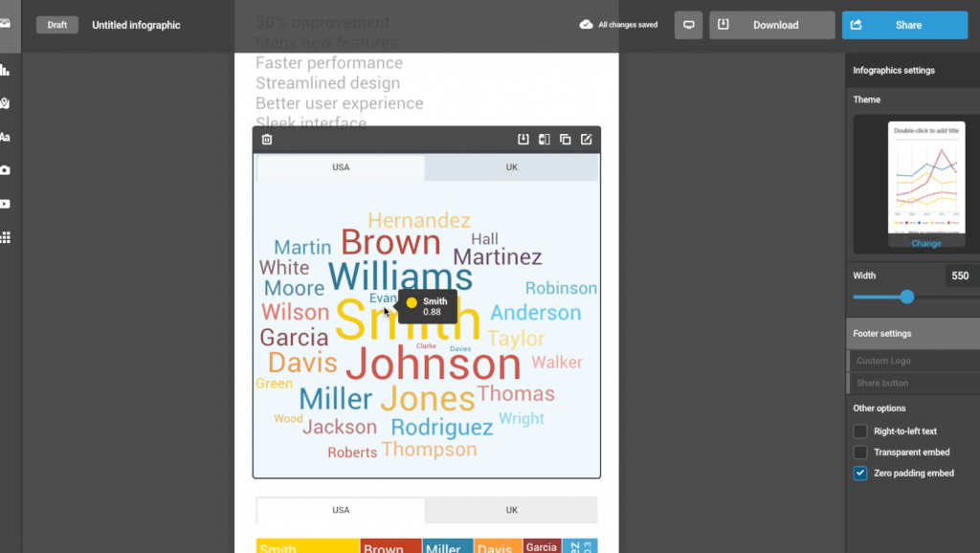The image size is (980, 553).
Task: Click the blue Share button
Action: (x=903, y=24)
